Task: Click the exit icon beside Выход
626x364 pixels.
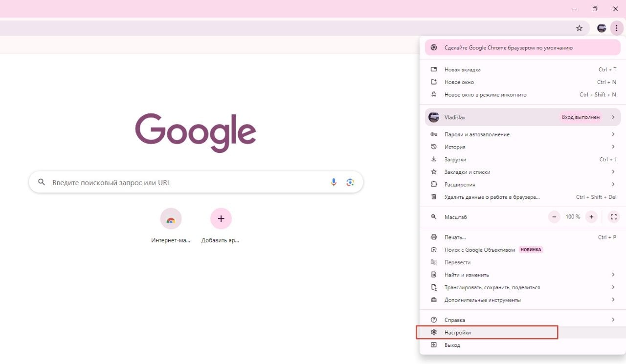Action: click(433, 345)
